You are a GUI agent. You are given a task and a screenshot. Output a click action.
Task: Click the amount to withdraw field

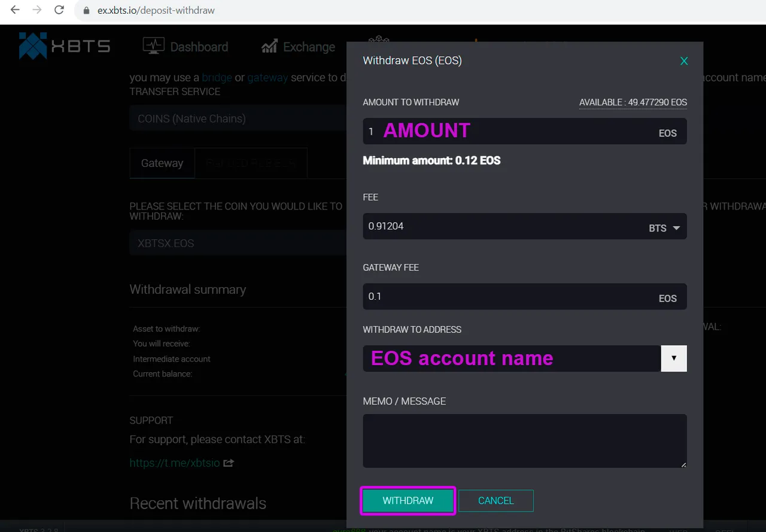525,131
